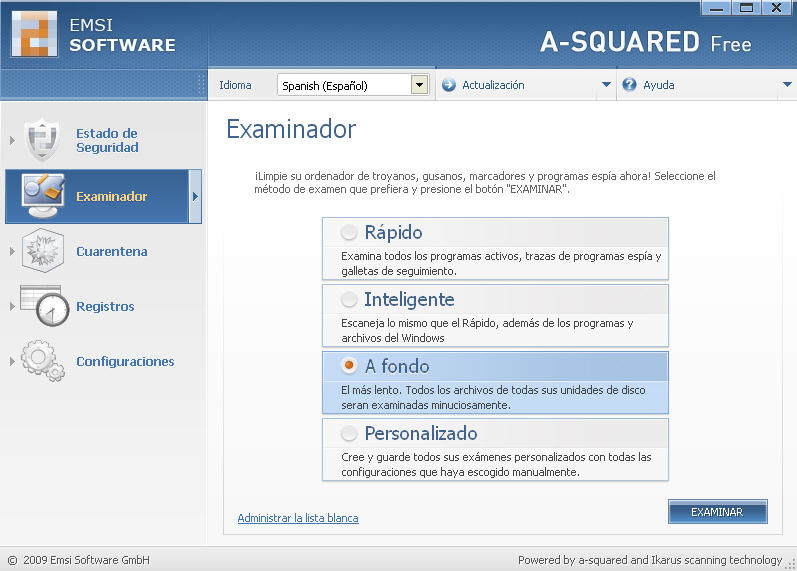The image size is (797, 571).
Task: Click the 2009 Emsi Software GmbH text
Action: click(x=86, y=560)
